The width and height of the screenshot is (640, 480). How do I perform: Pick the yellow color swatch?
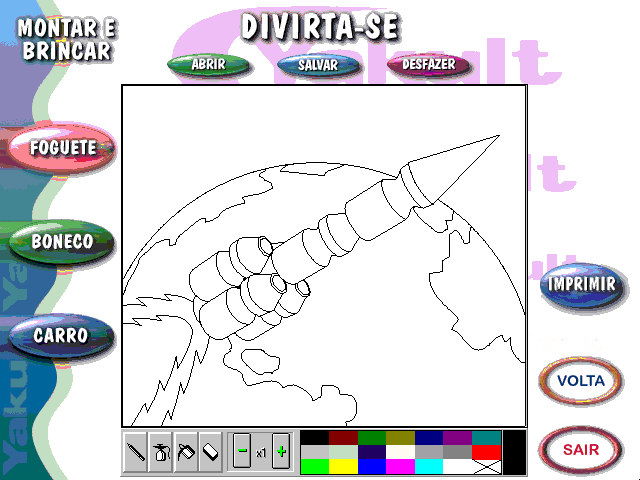point(343,467)
